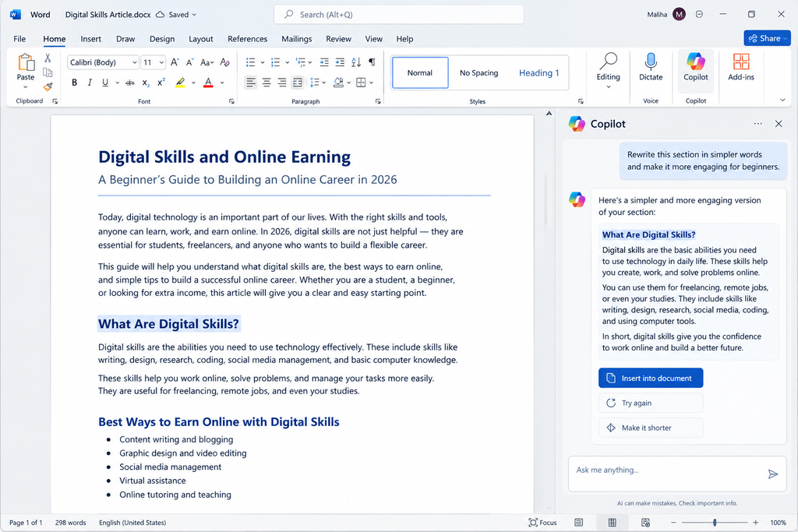Toggle Bold formatting
798x532 pixels.
tap(74, 83)
